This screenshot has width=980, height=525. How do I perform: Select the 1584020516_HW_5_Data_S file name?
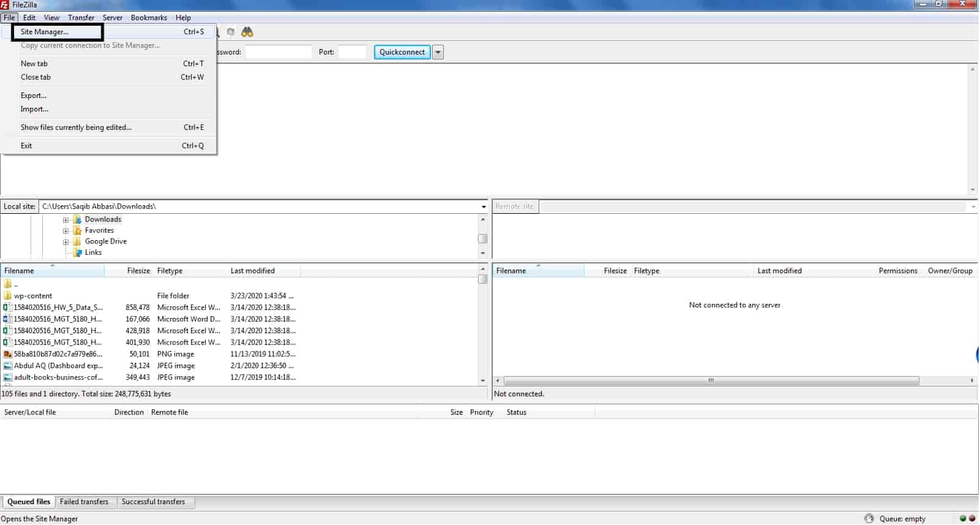(58, 307)
